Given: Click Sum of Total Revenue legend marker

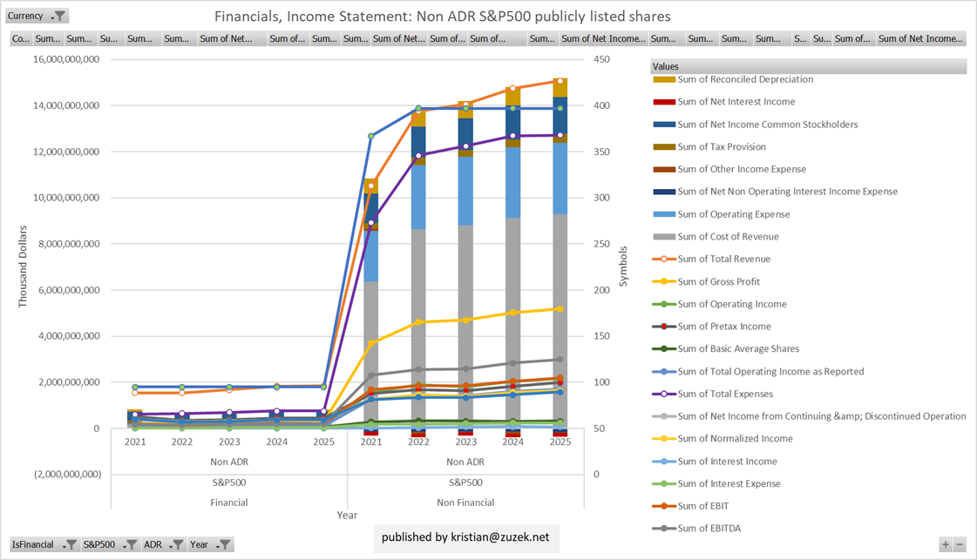Looking at the screenshot, I should (664, 259).
